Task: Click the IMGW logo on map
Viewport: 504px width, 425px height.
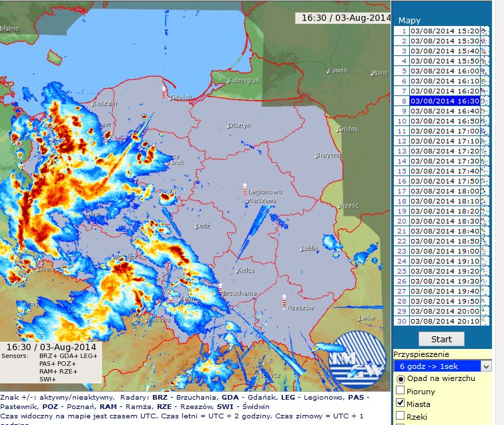Action: pyautogui.click(x=357, y=360)
